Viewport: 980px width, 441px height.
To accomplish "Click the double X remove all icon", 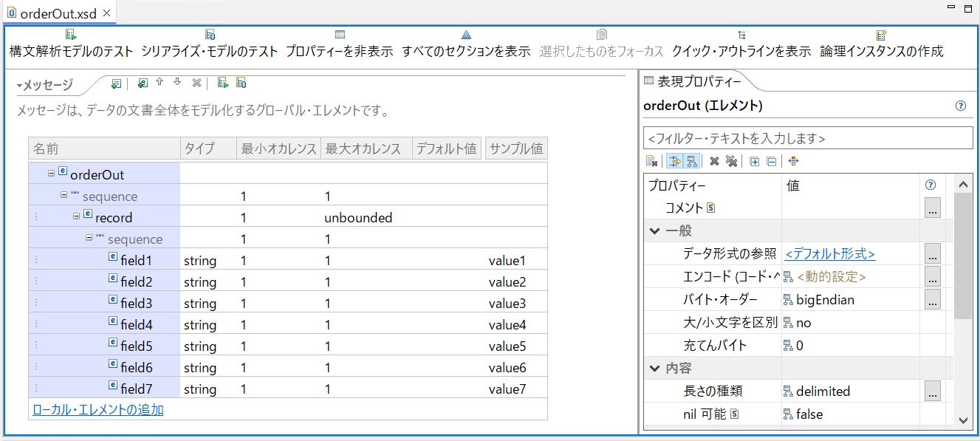I will coord(731,161).
